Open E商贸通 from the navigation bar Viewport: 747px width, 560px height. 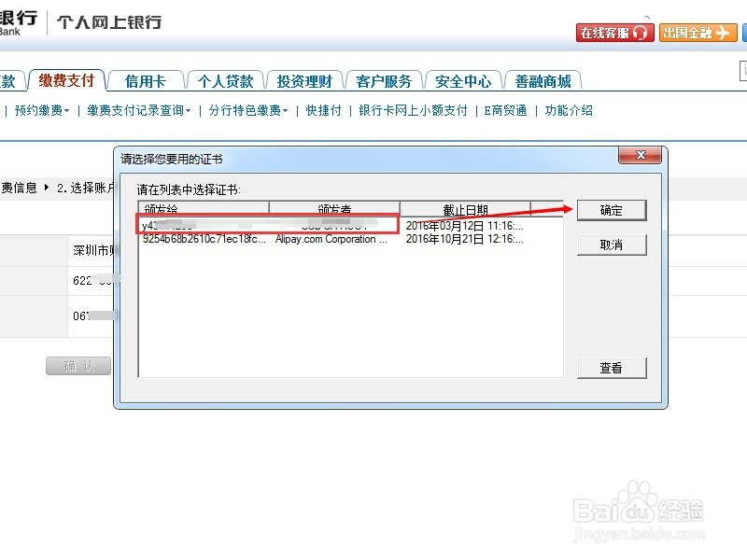[504, 109]
